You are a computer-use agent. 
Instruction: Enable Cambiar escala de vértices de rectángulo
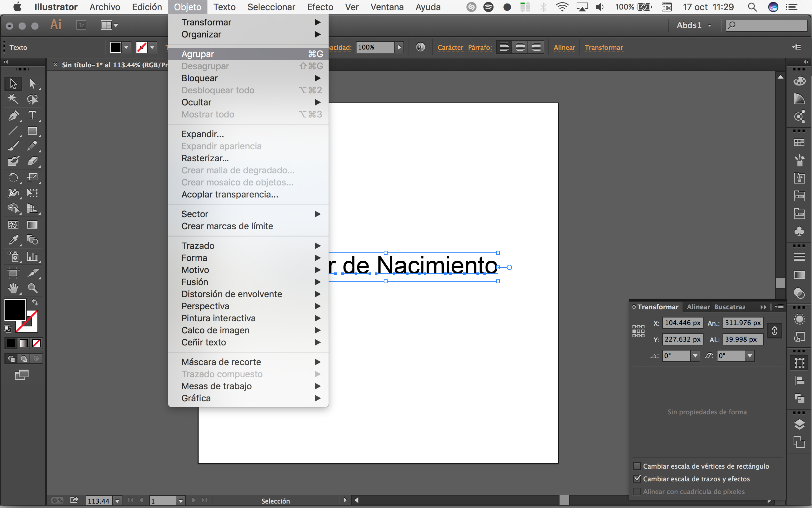(637, 466)
